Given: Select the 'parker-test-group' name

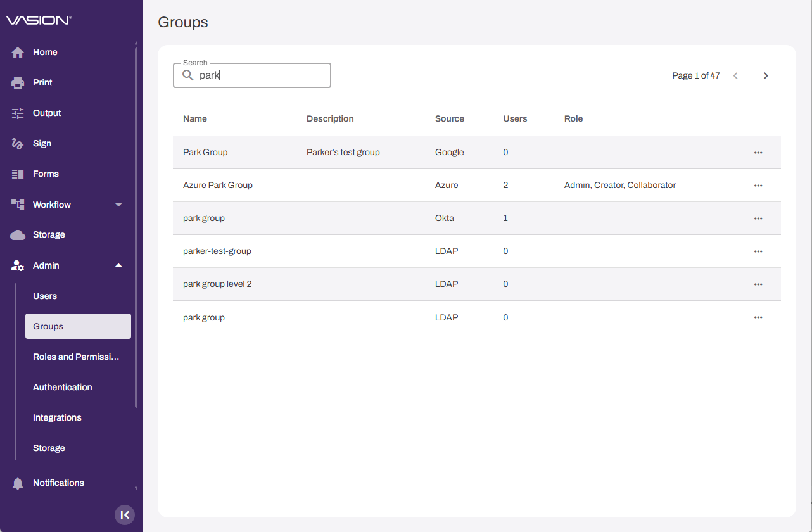Looking at the screenshot, I should coord(217,251).
